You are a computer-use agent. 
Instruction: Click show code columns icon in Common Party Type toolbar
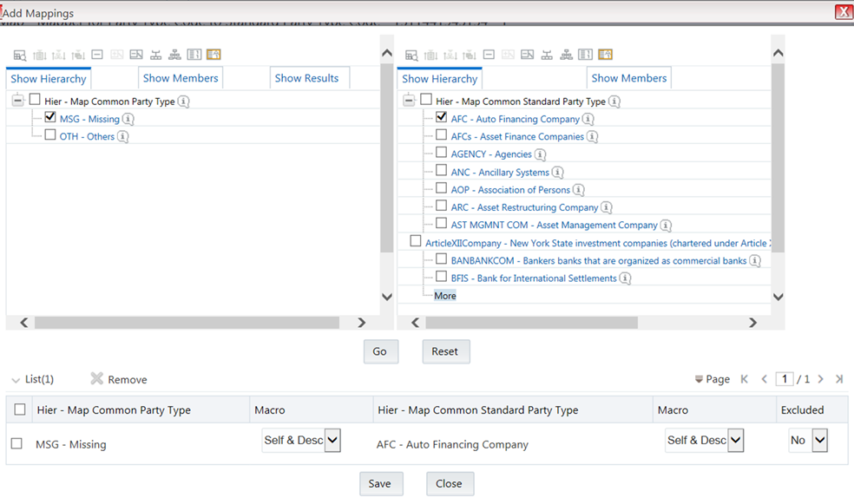click(194, 55)
